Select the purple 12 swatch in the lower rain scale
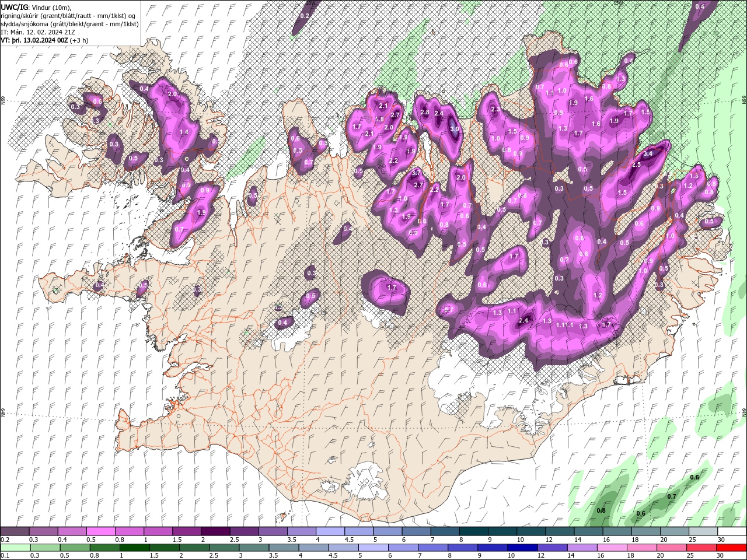747x560 pixels. (x=551, y=547)
